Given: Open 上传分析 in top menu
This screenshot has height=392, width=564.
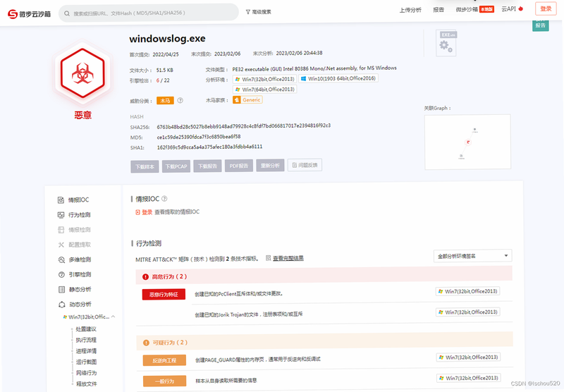Looking at the screenshot, I should coord(410,10).
